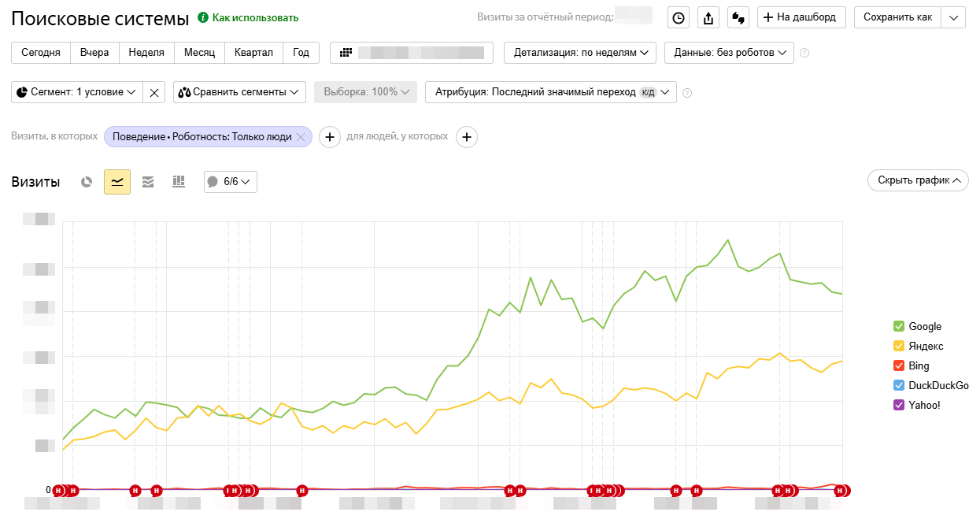Toggle Google series checkbox in legend
Image resolution: width=980 pixels, height=523 pixels.
pos(899,326)
